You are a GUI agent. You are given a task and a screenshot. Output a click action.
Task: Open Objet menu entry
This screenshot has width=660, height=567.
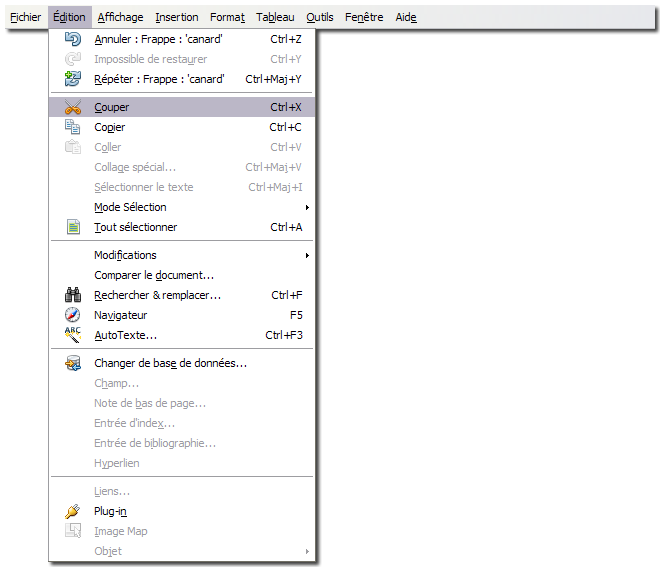(x=182, y=551)
